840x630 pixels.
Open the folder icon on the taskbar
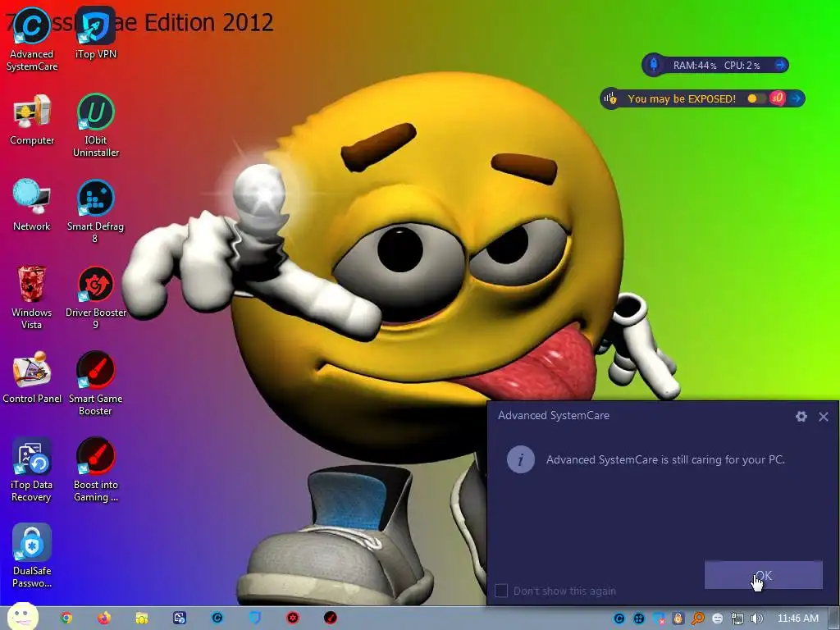(141, 619)
